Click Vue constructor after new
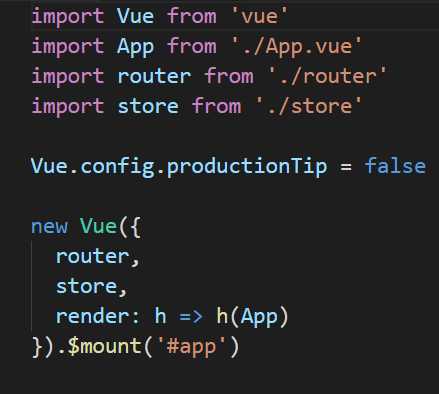The height and width of the screenshot is (394, 439). tap(99, 226)
